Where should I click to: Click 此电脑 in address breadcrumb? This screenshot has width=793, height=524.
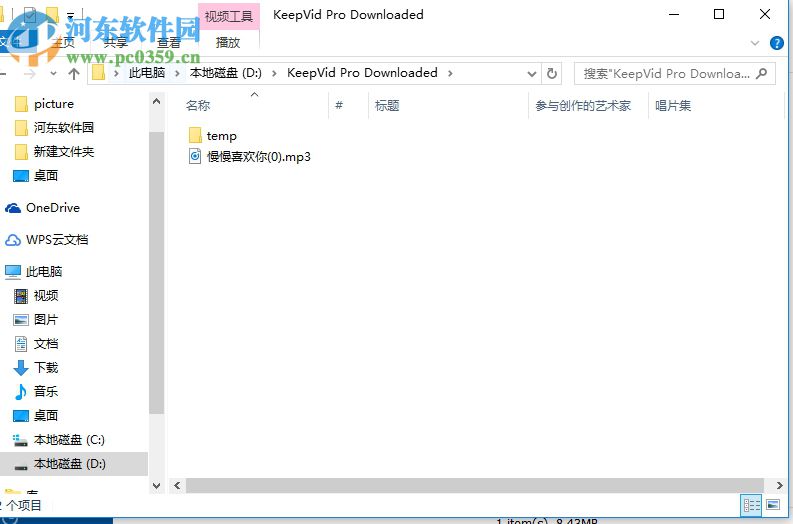(x=147, y=73)
